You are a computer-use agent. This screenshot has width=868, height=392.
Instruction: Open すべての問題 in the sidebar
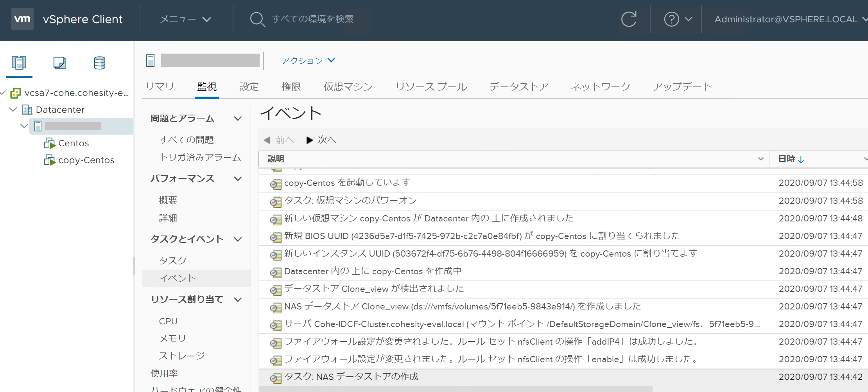(x=187, y=140)
